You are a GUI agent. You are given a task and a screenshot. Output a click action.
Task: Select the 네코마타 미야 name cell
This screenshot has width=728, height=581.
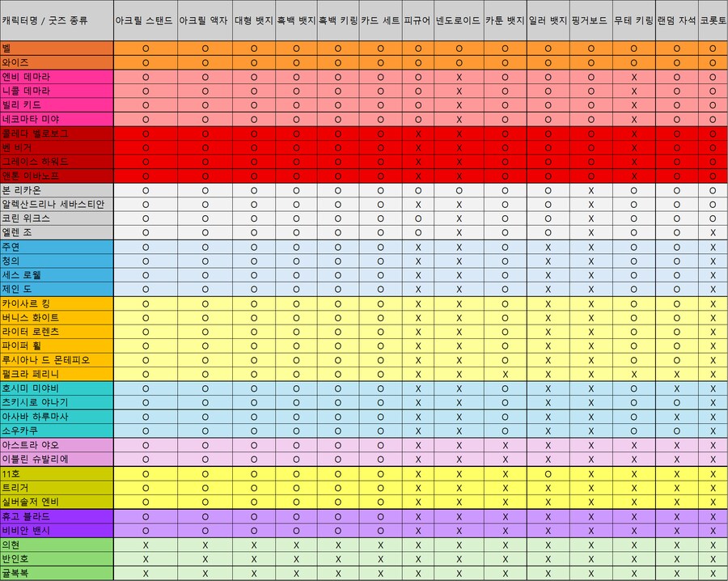[x=57, y=119]
